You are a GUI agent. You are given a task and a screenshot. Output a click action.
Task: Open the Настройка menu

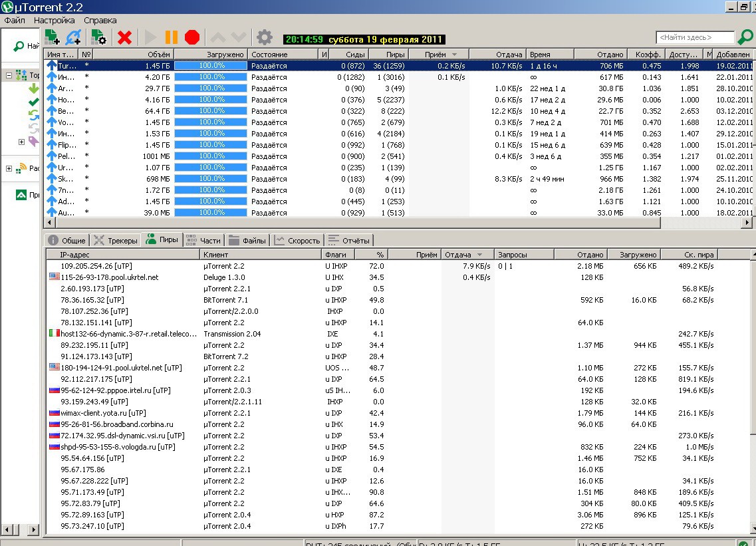[54, 20]
